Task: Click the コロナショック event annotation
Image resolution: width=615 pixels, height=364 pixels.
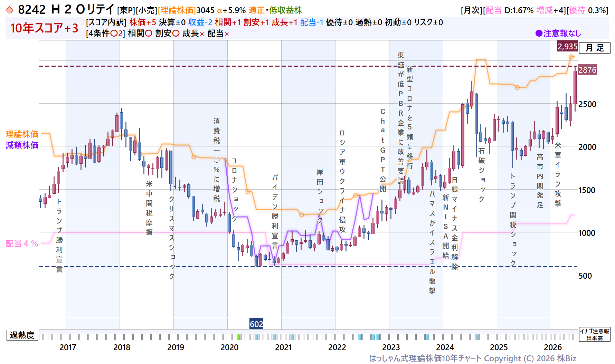Action: tap(235, 190)
